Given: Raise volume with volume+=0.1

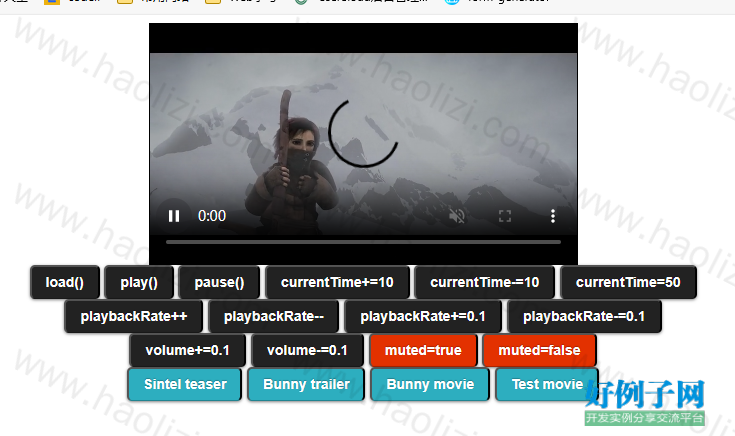Looking at the screenshot, I should (188, 350).
